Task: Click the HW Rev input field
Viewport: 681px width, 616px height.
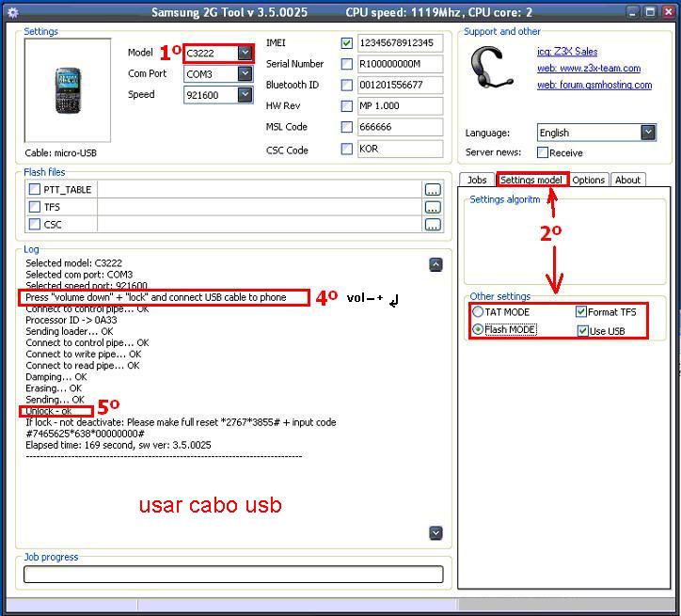Action: pyautogui.click(x=400, y=105)
